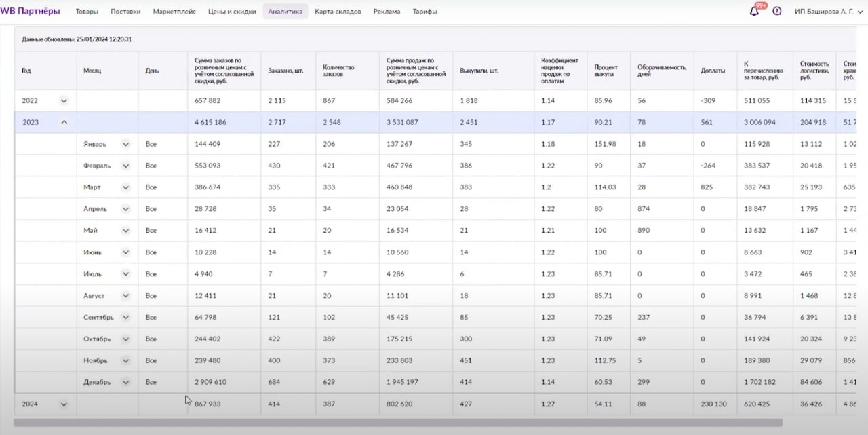Open the notifications bell icon
Viewport: 868px width, 435px height.
(754, 11)
